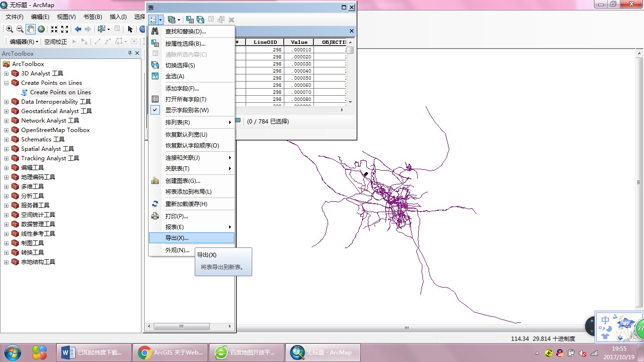Image resolution: width=644 pixels, height=362 pixels.
Task: Select 全选(A) to select all records
Action: pyautogui.click(x=191, y=76)
